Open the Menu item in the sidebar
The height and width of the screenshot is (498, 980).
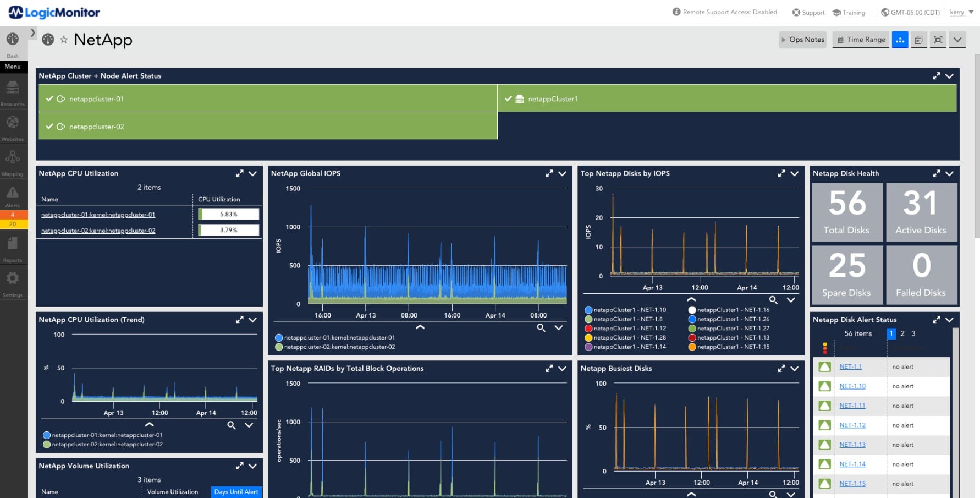pos(13,67)
